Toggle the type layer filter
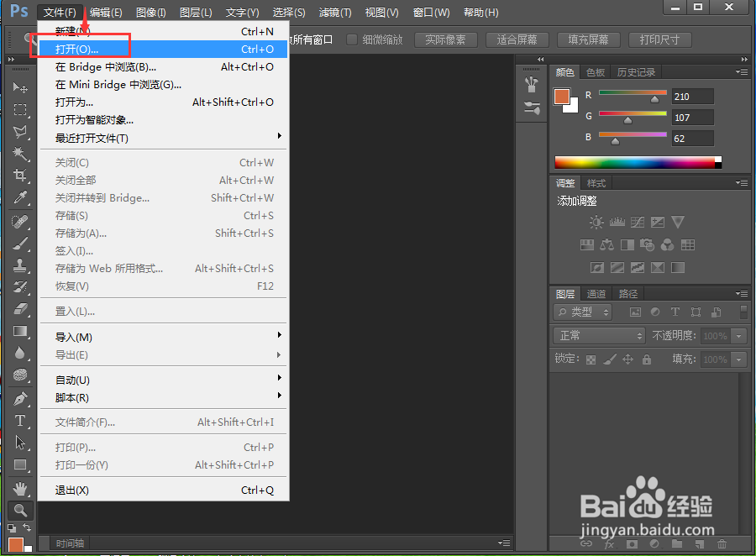The width and height of the screenshot is (756, 556). [675, 312]
